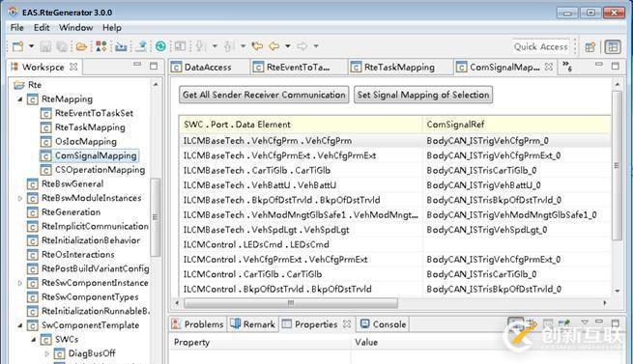Screen dimensions: 633x364
Task: Select the ILCMControl . LEDsCmd . LEDsCmd row
Action: tap(395, 244)
